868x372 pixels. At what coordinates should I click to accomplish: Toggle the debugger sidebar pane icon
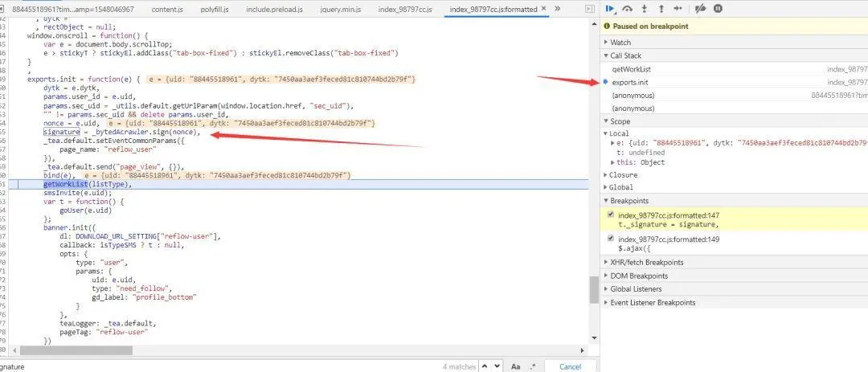pyautogui.click(x=590, y=9)
